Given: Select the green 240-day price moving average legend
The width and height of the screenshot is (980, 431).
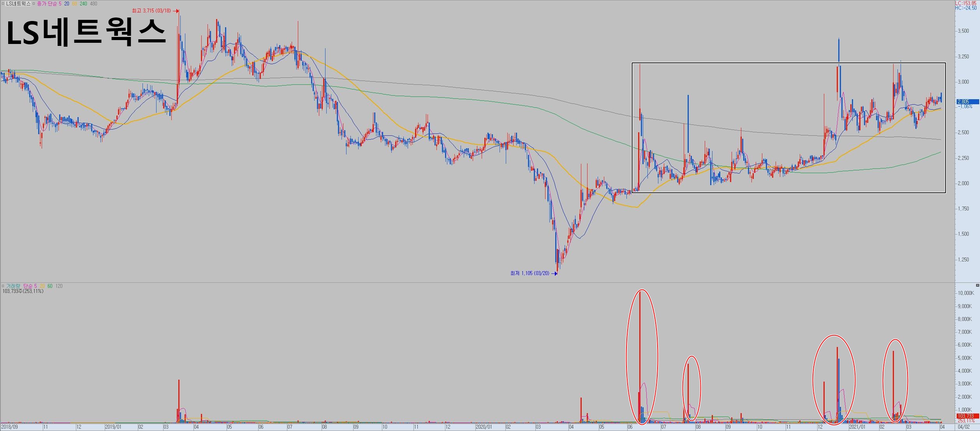Looking at the screenshot, I should [x=84, y=4].
